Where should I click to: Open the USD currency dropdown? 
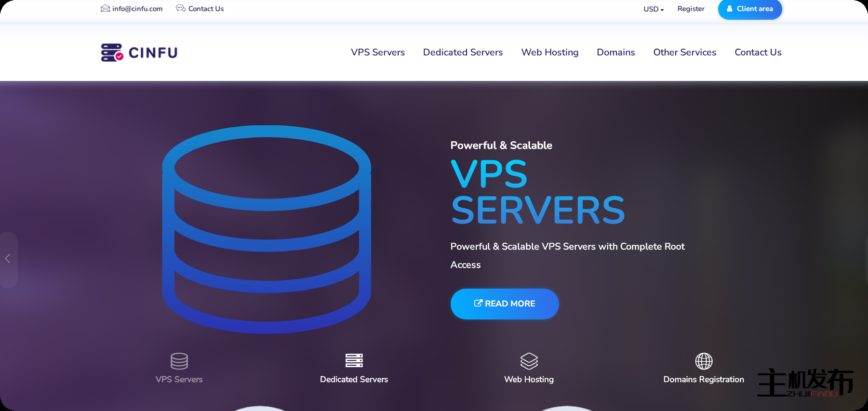pos(653,9)
